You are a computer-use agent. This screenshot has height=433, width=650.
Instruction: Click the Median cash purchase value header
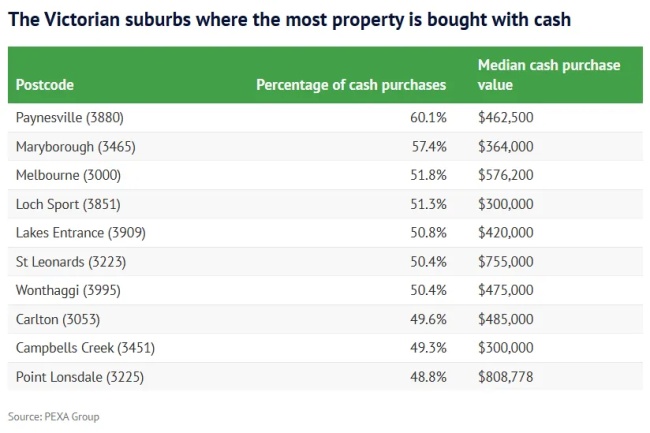548,75
